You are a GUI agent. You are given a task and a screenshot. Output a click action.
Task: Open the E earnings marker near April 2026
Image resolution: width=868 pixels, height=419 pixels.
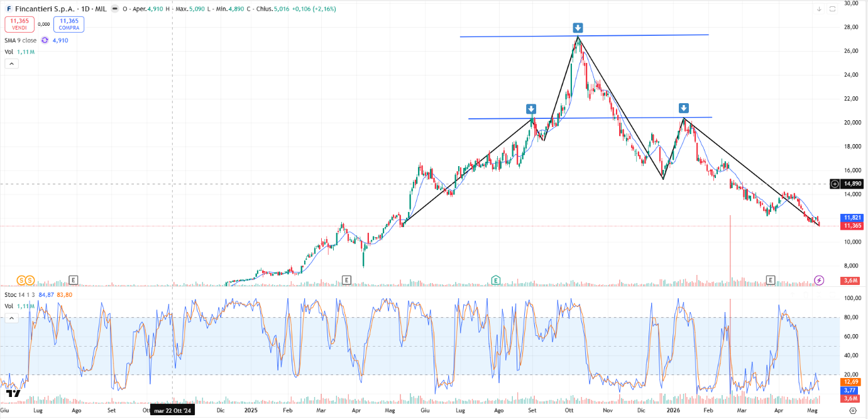coord(771,280)
